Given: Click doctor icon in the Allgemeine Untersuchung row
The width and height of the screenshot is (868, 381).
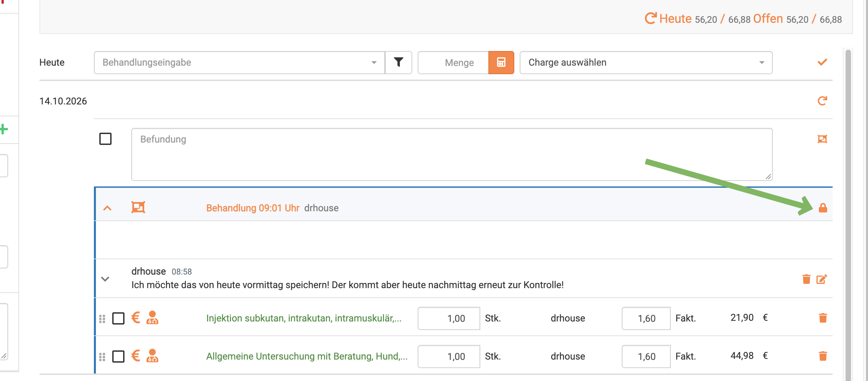Looking at the screenshot, I should [x=152, y=356].
